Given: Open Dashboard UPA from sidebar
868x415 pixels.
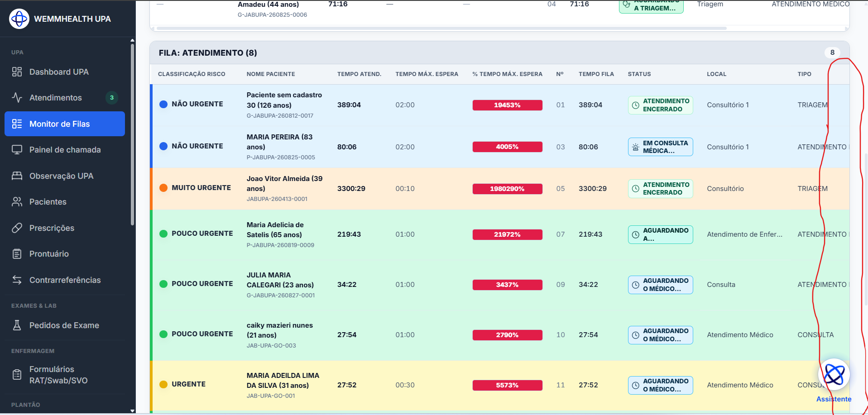Looking at the screenshot, I should (65, 72).
